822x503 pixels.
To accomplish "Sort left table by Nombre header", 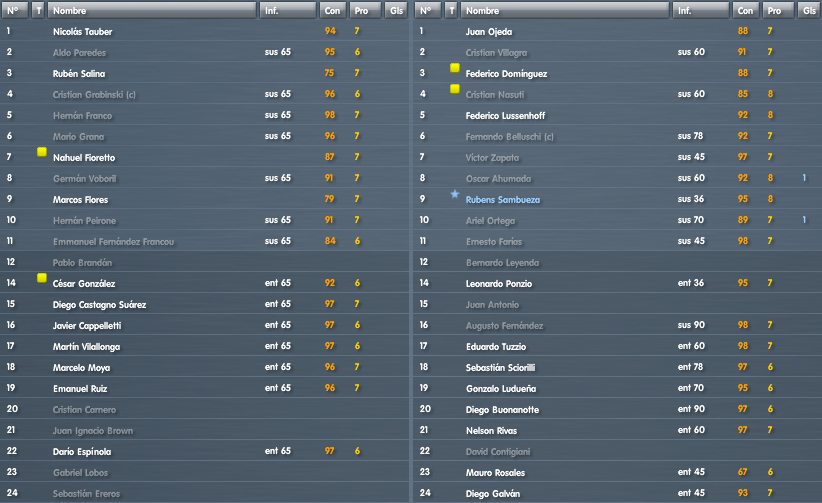I will pos(152,10).
